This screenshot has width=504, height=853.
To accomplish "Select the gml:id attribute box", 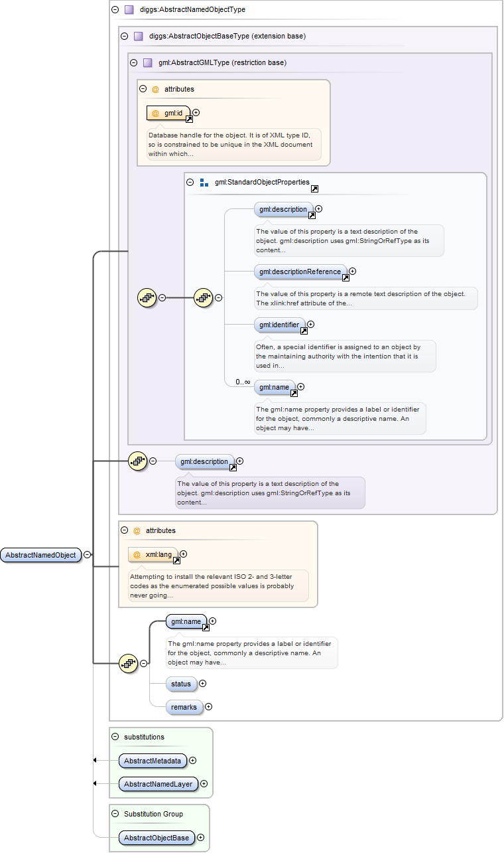I will click(168, 113).
